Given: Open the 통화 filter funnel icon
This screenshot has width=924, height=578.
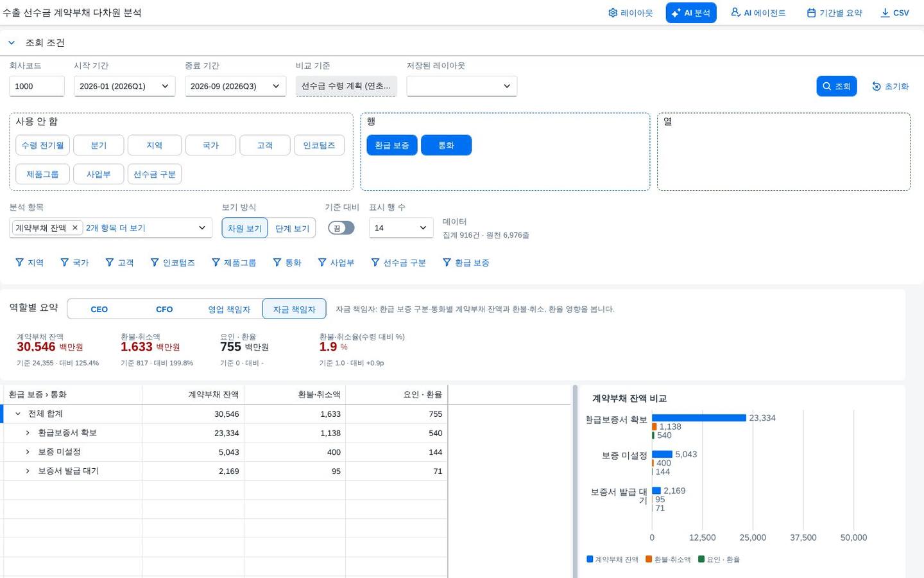Looking at the screenshot, I should click(x=277, y=263).
